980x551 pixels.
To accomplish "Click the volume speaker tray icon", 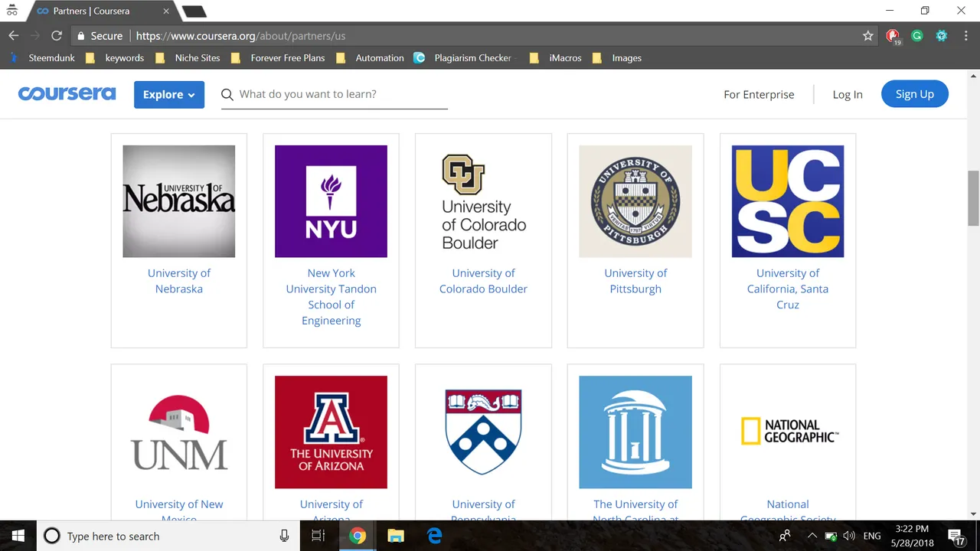I will click(849, 536).
